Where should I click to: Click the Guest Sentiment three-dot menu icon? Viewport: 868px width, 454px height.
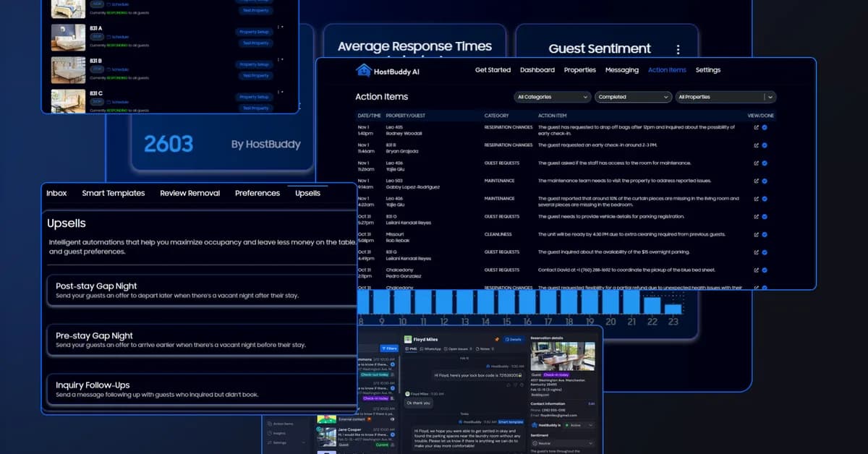pos(678,49)
